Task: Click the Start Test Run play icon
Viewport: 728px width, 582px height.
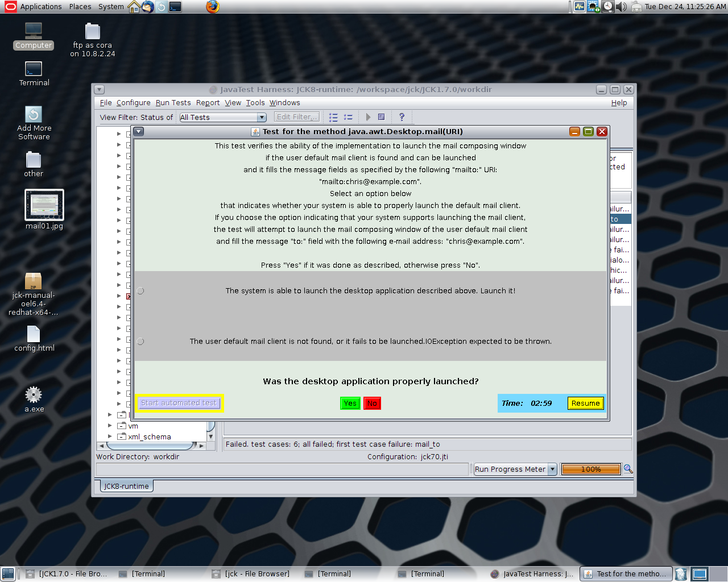Action: (368, 117)
